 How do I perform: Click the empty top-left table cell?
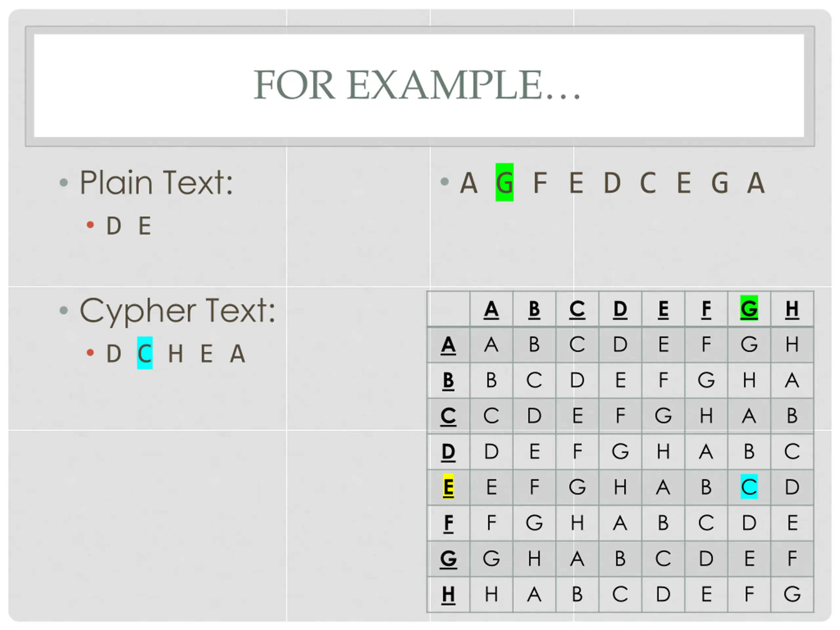tap(448, 309)
